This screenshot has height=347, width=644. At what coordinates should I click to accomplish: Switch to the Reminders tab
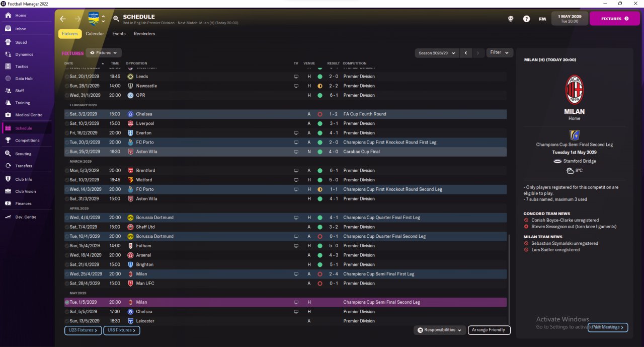pyautogui.click(x=144, y=34)
